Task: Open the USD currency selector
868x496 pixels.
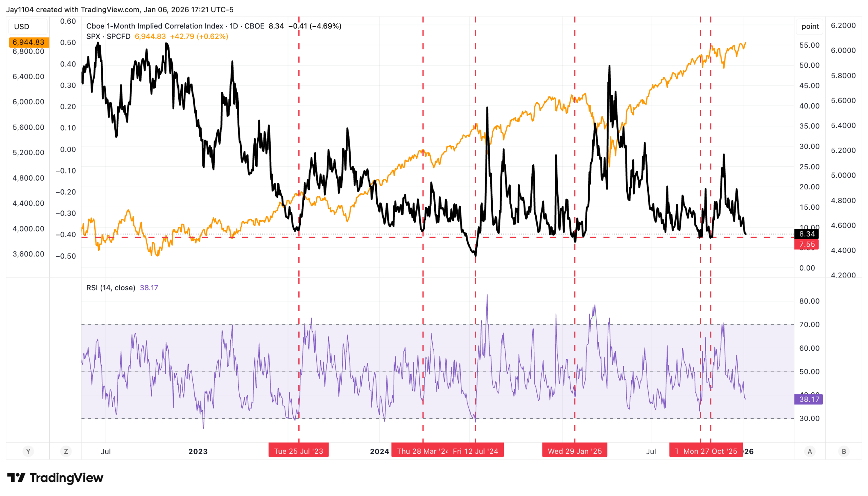Action: (22, 26)
